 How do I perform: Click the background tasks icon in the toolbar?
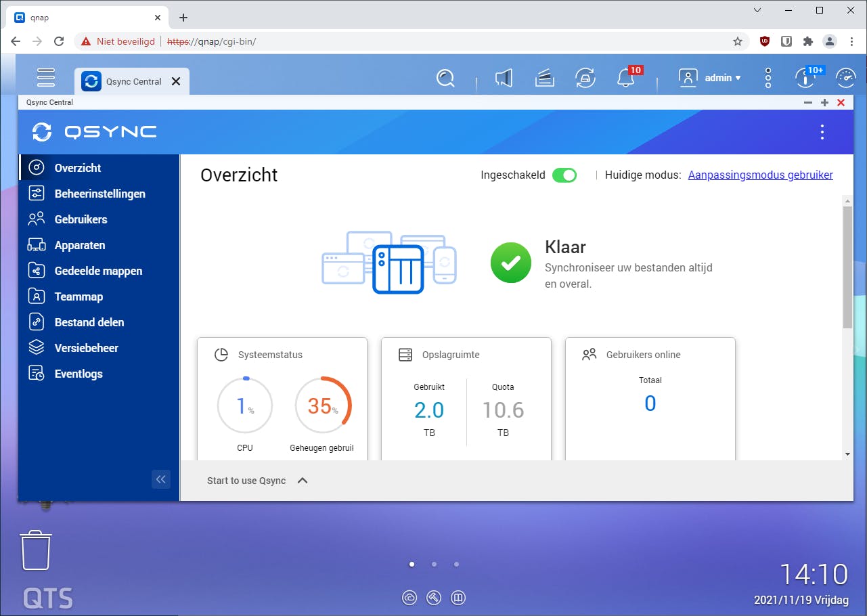coord(585,79)
